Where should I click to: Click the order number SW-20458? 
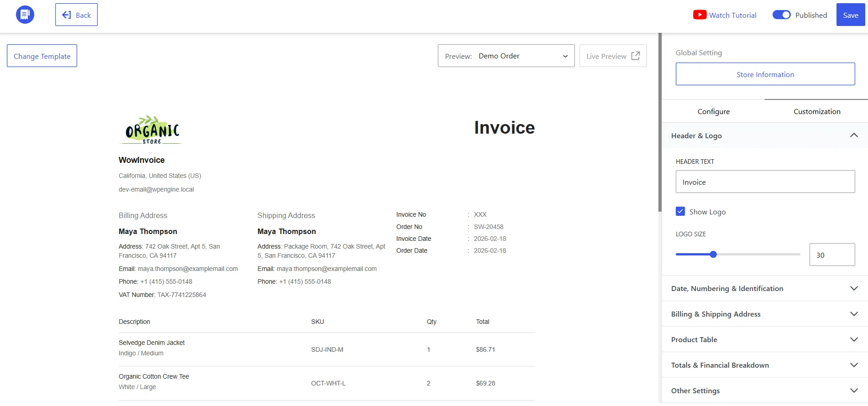(x=489, y=227)
